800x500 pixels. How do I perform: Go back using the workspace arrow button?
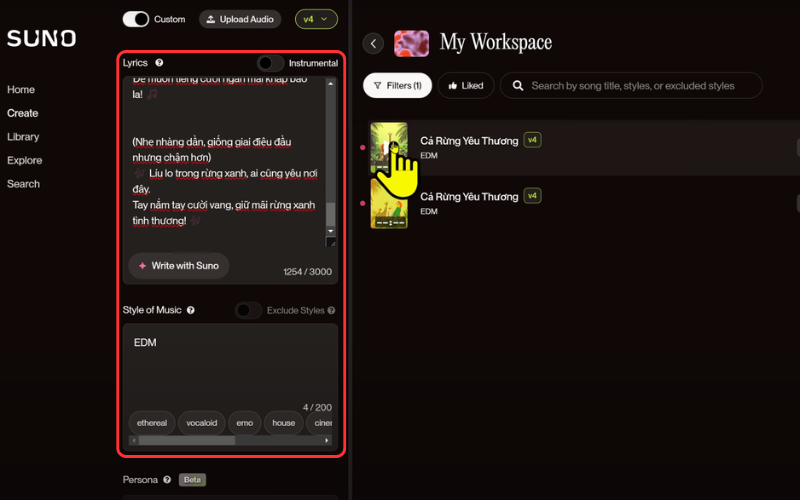tap(373, 43)
